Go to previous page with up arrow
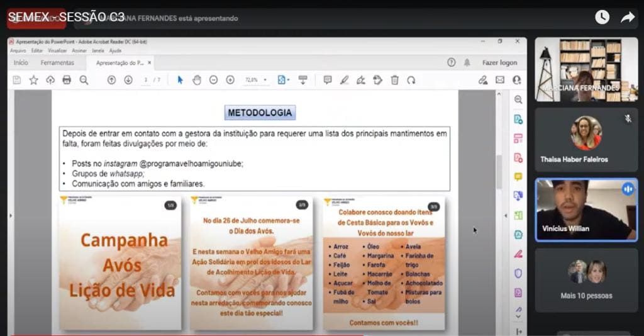Image resolution: width=644 pixels, height=336 pixels. tap(111, 80)
